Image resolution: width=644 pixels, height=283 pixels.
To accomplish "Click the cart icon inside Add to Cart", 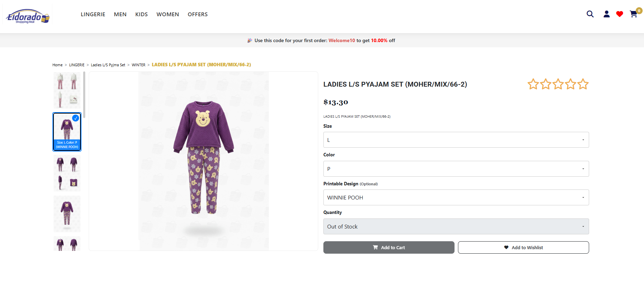I will click(375, 247).
